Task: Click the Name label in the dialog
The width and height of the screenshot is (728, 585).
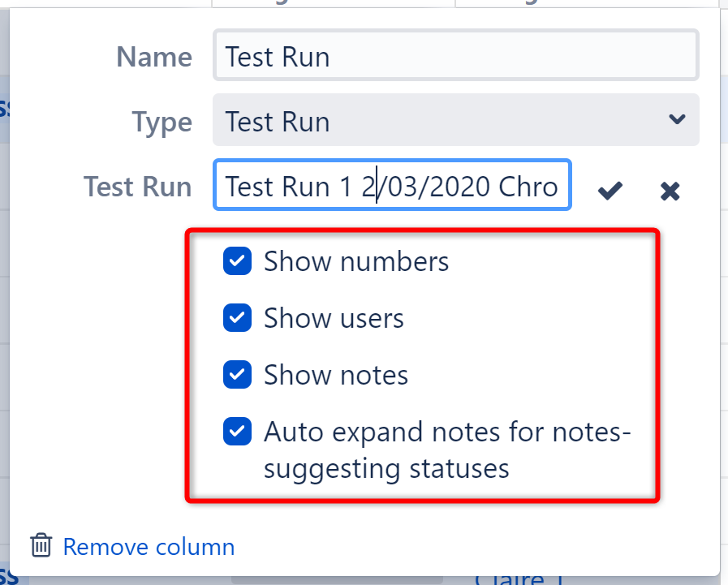Action: click(153, 56)
